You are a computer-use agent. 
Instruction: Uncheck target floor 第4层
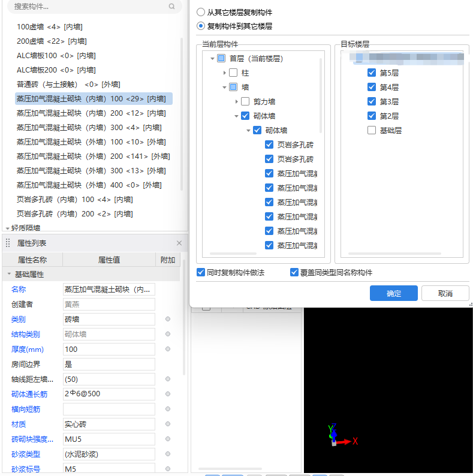(372, 87)
